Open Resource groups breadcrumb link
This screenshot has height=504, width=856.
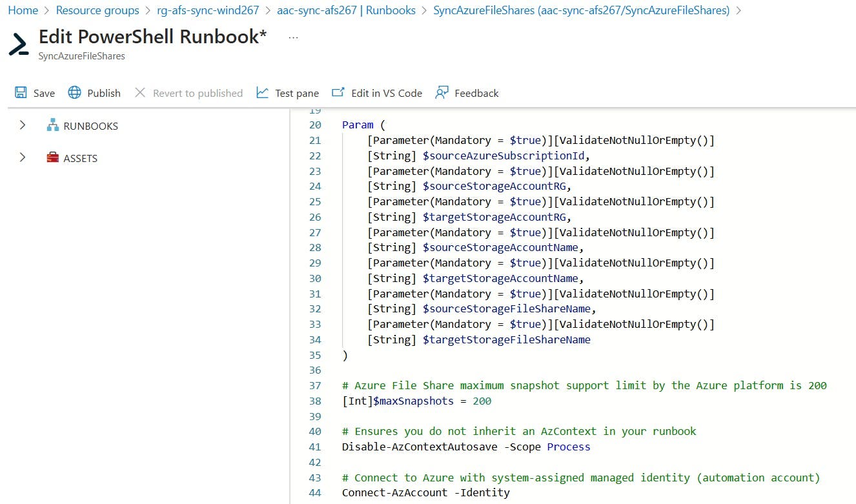click(x=97, y=10)
